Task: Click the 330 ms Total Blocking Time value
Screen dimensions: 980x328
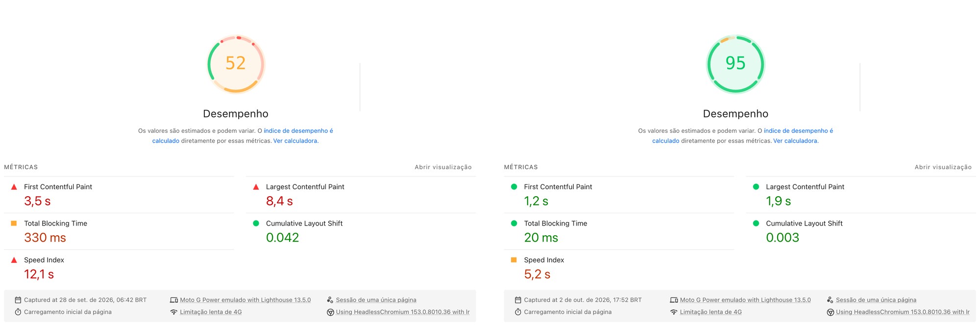Action: click(45, 238)
